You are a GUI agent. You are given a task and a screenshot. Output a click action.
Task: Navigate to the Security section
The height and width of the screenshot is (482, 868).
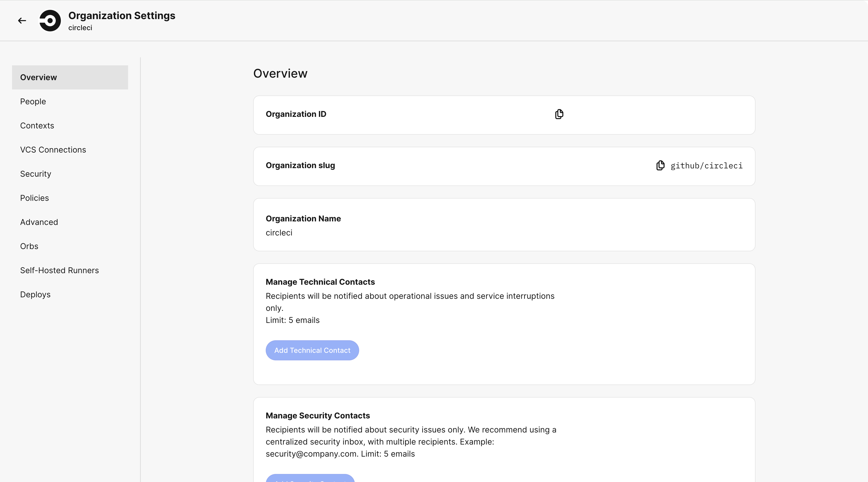pos(36,174)
